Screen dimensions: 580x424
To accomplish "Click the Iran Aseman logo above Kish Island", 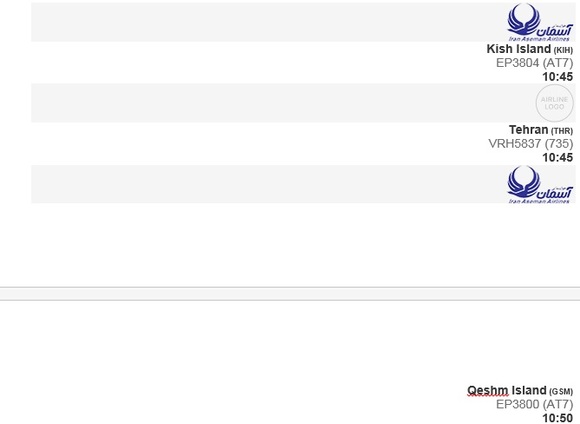I will 540,22.
